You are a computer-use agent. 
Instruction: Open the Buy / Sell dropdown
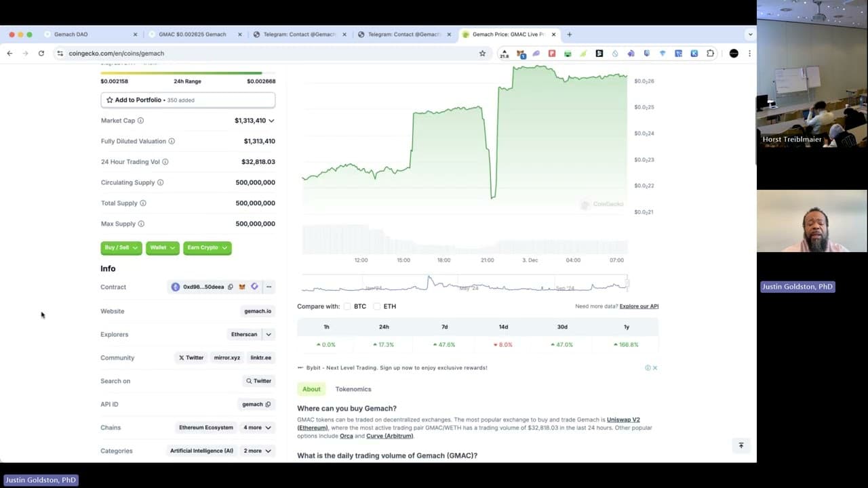click(x=121, y=248)
